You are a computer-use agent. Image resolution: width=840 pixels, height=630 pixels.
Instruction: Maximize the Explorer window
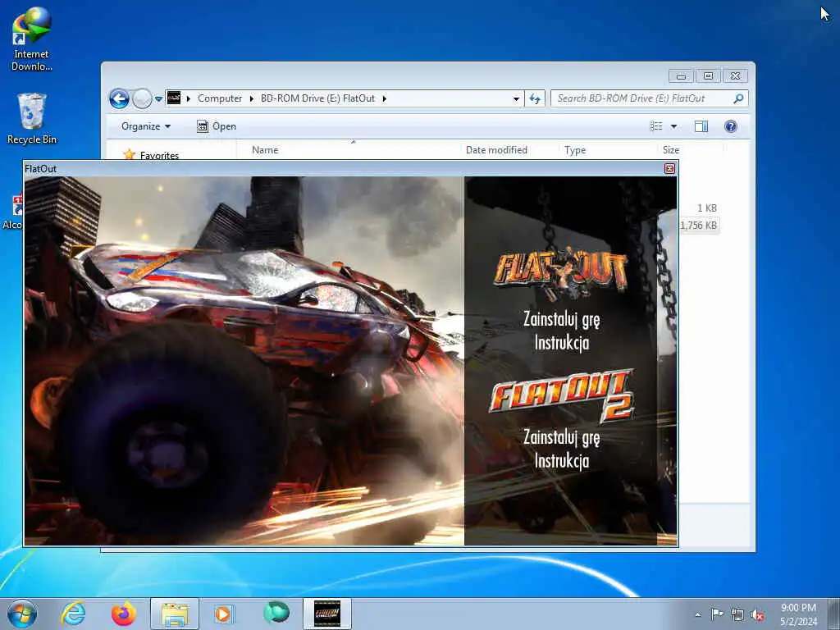pyautogui.click(x=708, y=76)
